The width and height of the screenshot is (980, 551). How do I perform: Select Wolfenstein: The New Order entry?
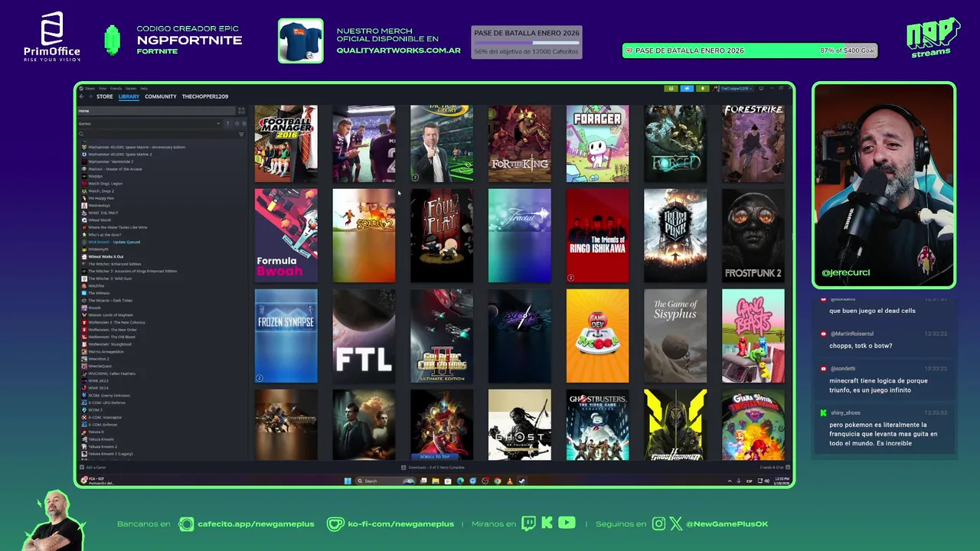point(113,330)
